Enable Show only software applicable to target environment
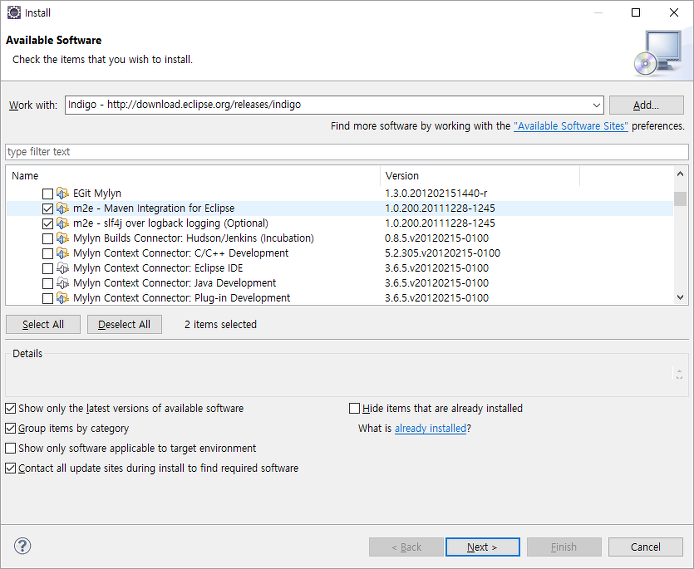Viewport: 694px width, 569px height. pos(11,448)
